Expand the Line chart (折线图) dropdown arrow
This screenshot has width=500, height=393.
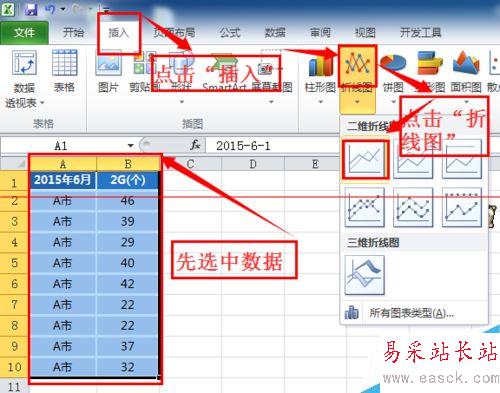(x=357, y=102)
